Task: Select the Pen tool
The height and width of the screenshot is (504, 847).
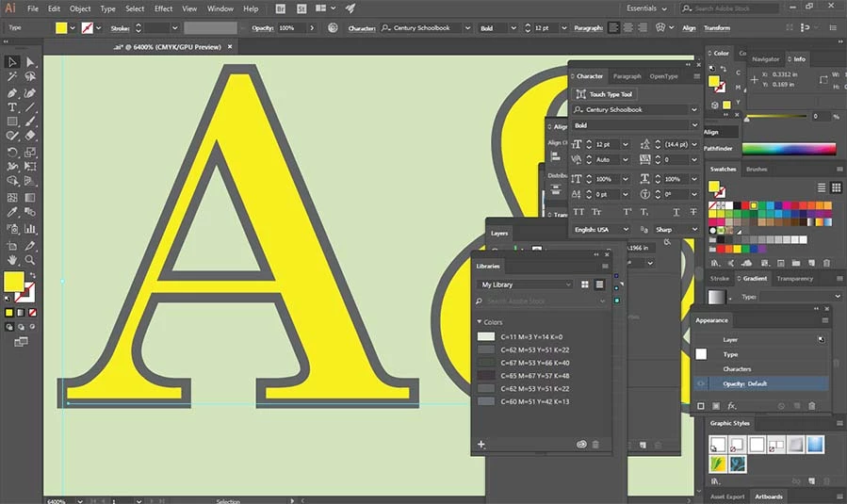Action: [x=12, y=93]
